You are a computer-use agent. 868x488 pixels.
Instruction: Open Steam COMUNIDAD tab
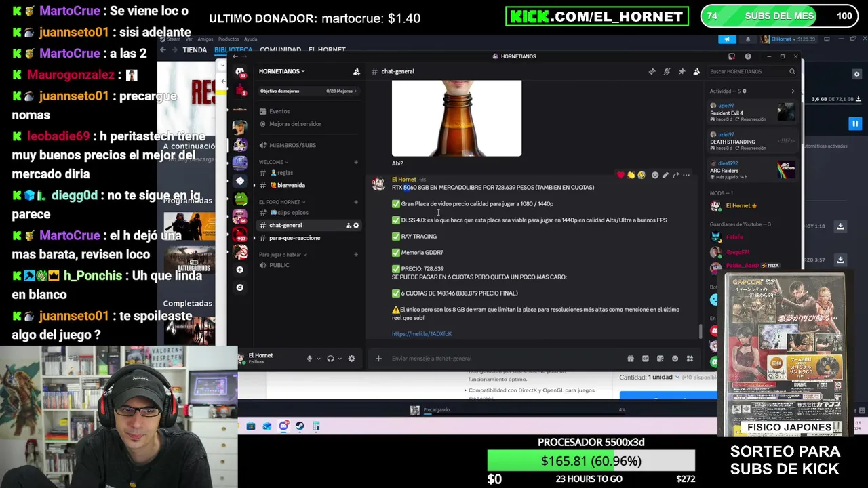click(x=280, y=49)
